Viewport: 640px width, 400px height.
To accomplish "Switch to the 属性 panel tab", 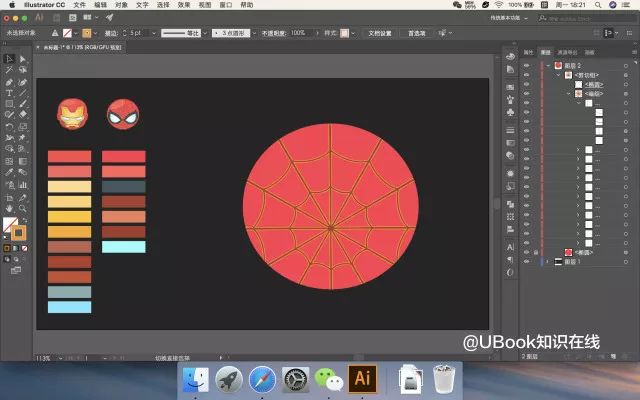I will [x=529, y=52].
